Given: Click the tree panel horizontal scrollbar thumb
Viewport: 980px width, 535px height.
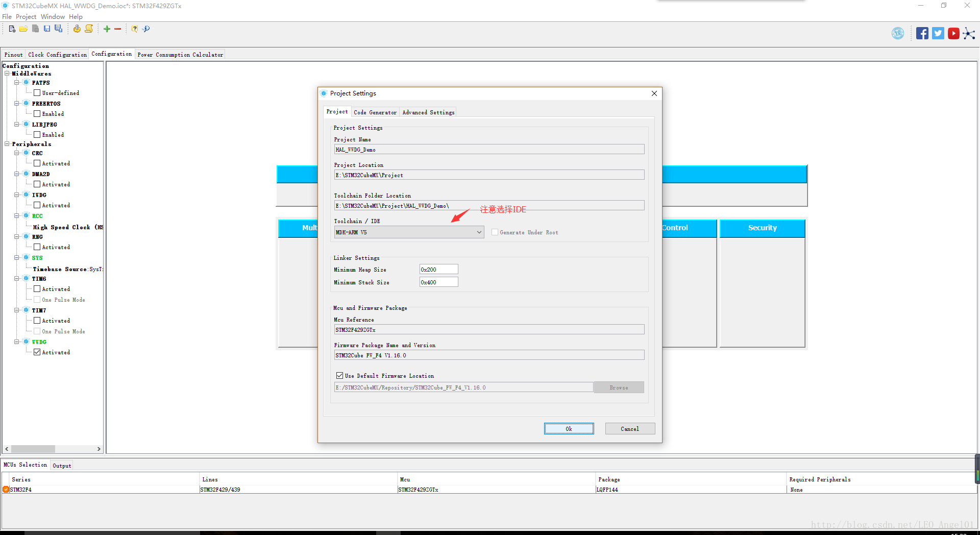Looking at the screenshot, I should (33, 449).
